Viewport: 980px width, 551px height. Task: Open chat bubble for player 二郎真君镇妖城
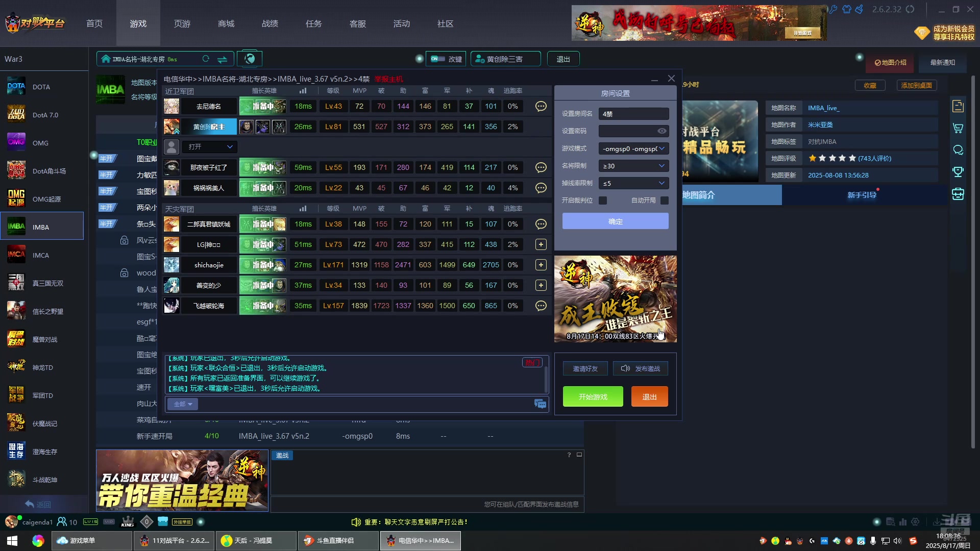[541, 224]
